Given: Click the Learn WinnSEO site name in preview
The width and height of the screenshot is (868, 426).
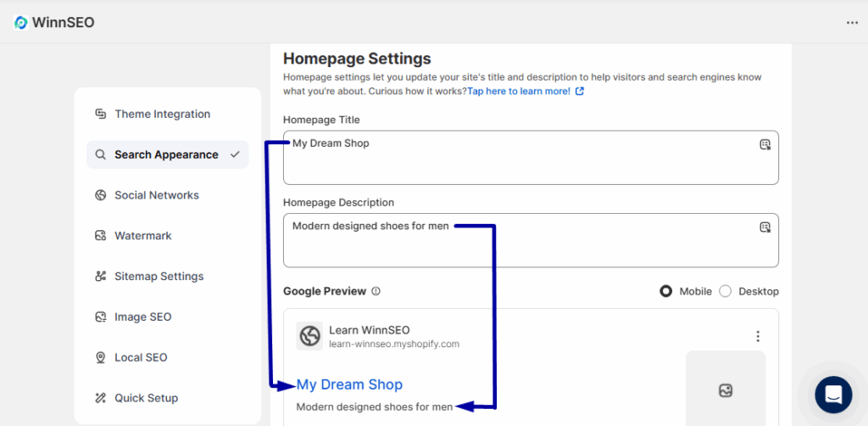Looking at the screenshot, I should (x=370, y=330).
